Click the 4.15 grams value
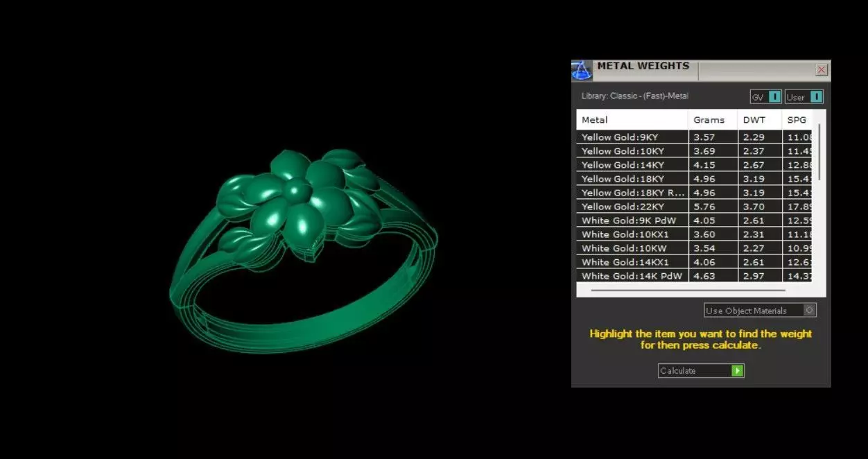The height and width of the screenshot is (459, 868). [704, 165]
